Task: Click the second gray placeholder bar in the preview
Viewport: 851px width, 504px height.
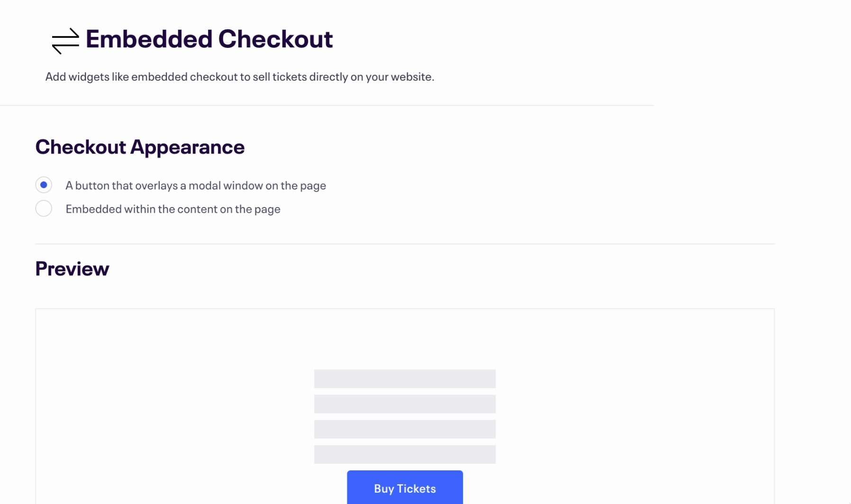Action: point(405,404)
